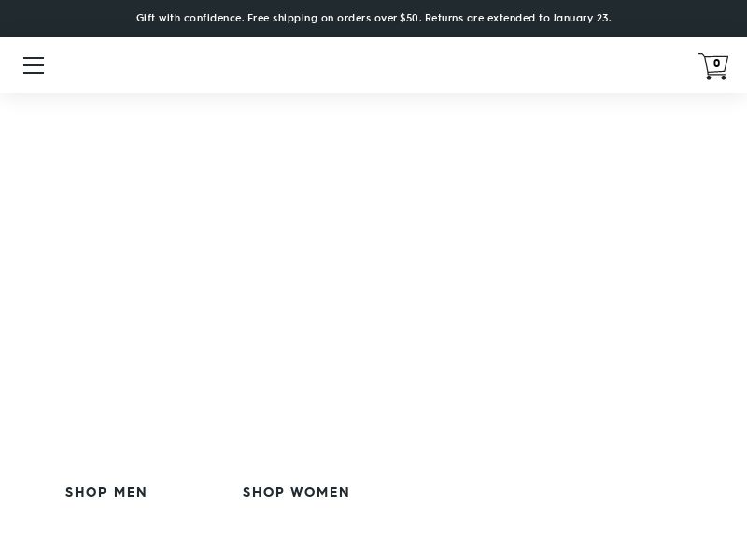Click the 'Gift with confidence' banner text
The height and width of the screenshot is (560, 747).
pos(190,18)
